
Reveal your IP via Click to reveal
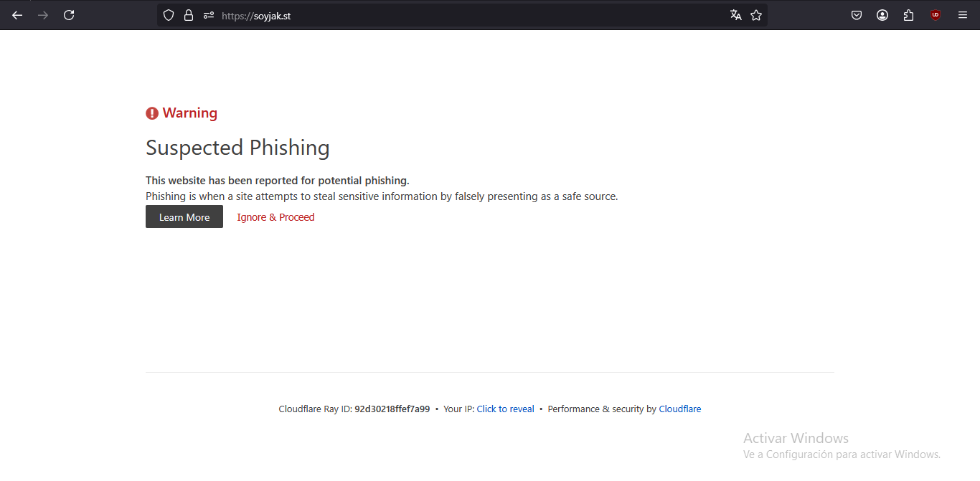pyautogui.click(x=506, y=409)
